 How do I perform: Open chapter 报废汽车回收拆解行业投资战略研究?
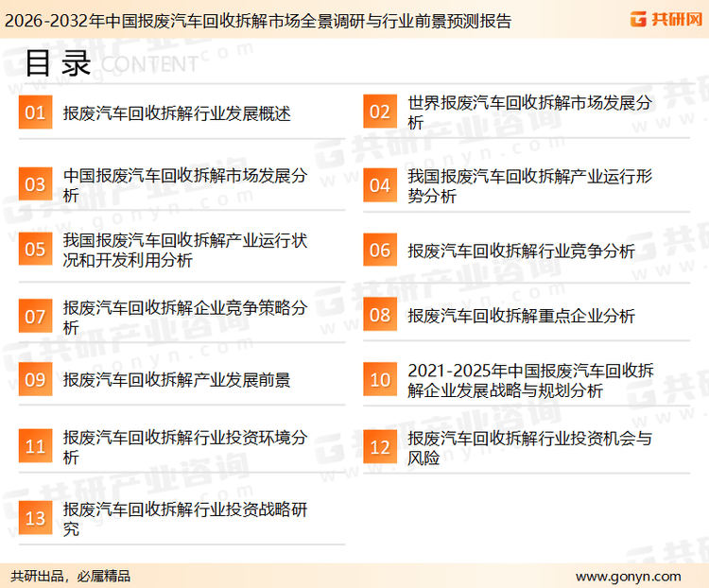coord(184,519)
